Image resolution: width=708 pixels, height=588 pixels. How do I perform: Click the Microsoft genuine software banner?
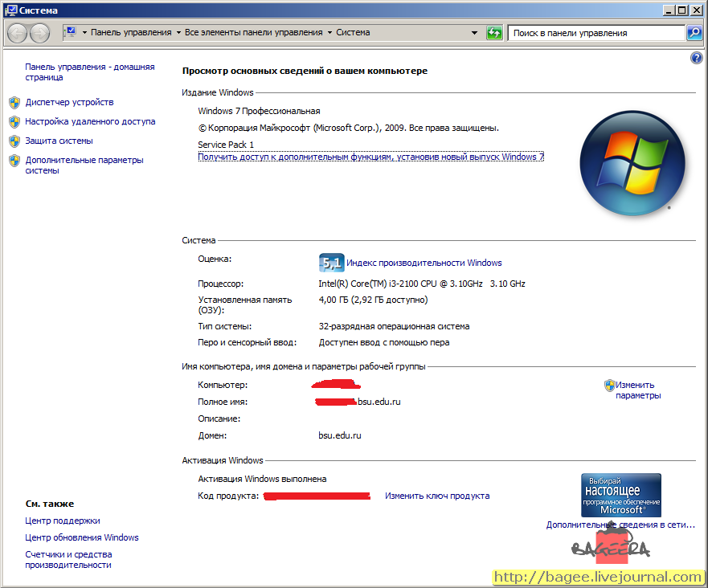tap(621, 495)
